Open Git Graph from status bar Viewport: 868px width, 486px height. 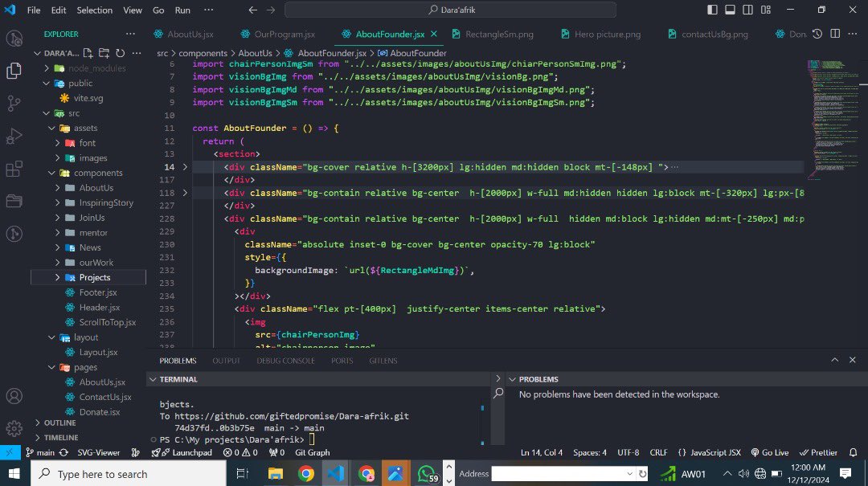[x=312, y=452]
